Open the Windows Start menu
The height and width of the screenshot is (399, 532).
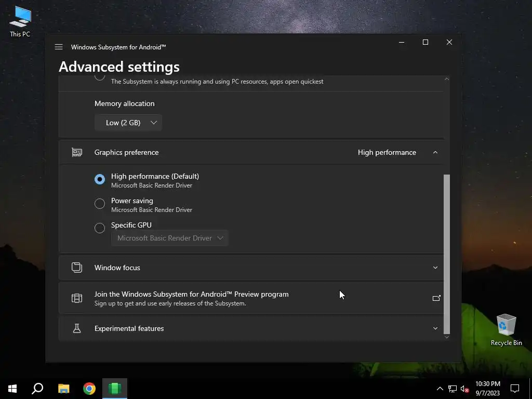tap(12, 389)
